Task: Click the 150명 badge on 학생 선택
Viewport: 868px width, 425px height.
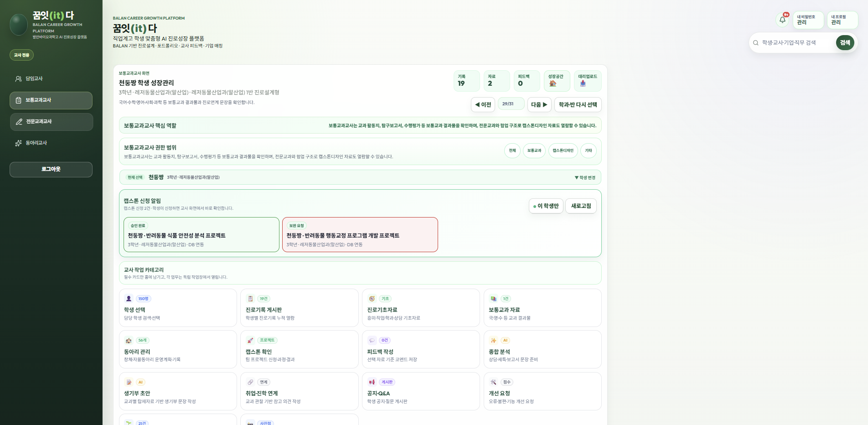Action: tap(144, 299)
